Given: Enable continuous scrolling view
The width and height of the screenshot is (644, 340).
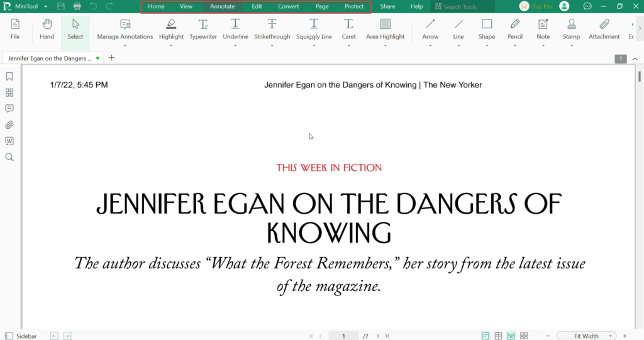Looking at the screenshot, I should (x=511, y=336).
